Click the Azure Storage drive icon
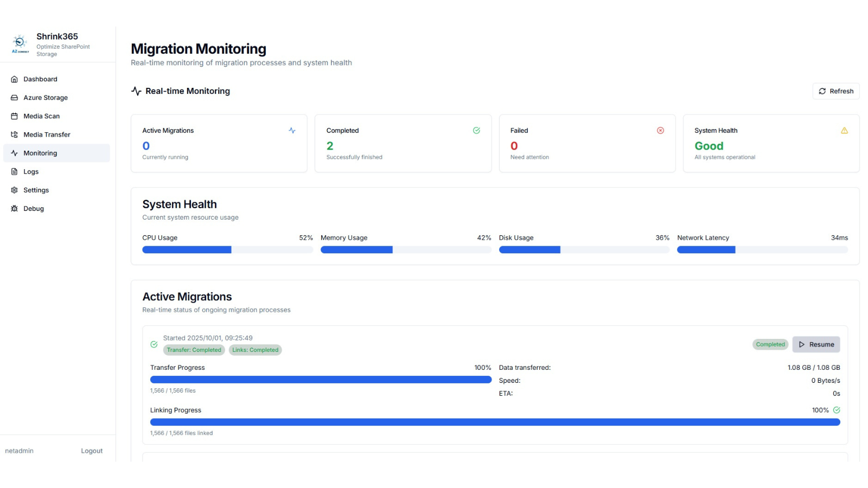 15,98
